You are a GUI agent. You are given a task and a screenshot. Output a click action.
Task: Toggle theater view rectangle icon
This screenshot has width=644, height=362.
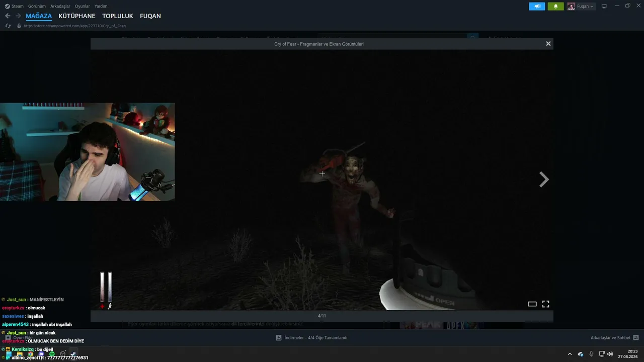[x=532, y=304]
